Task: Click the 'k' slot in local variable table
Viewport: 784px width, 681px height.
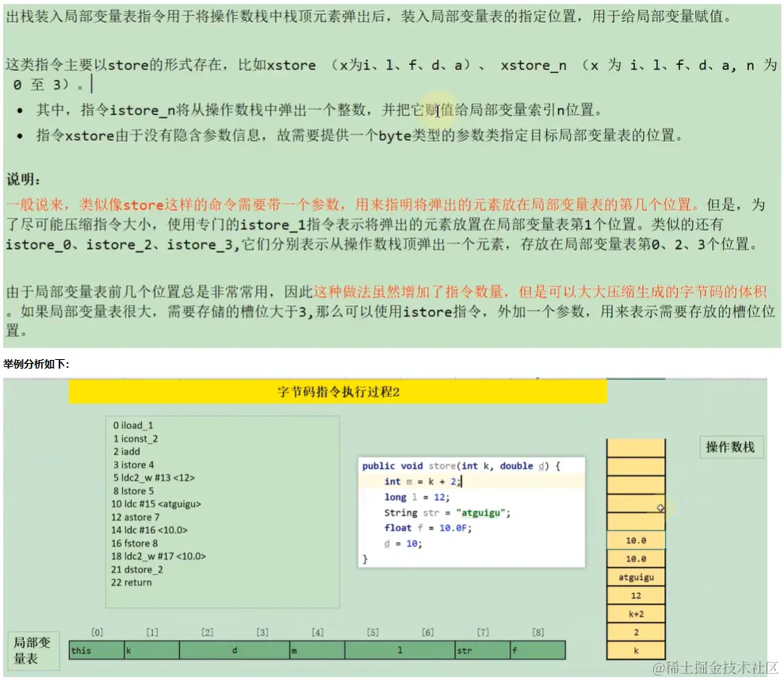Action: [151, 651]
